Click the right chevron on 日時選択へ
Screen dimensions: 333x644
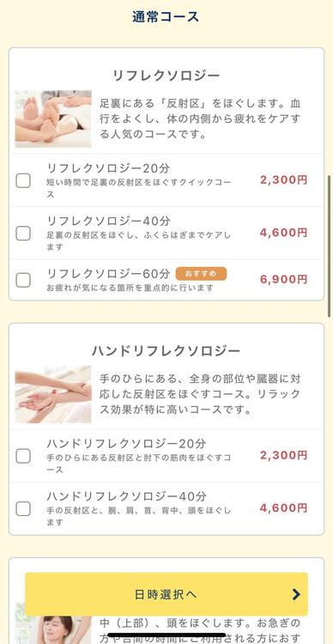(x=296, y=594)
